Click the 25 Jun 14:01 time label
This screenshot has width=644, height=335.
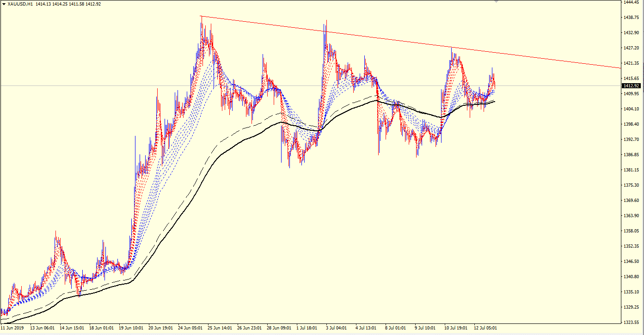220,328
